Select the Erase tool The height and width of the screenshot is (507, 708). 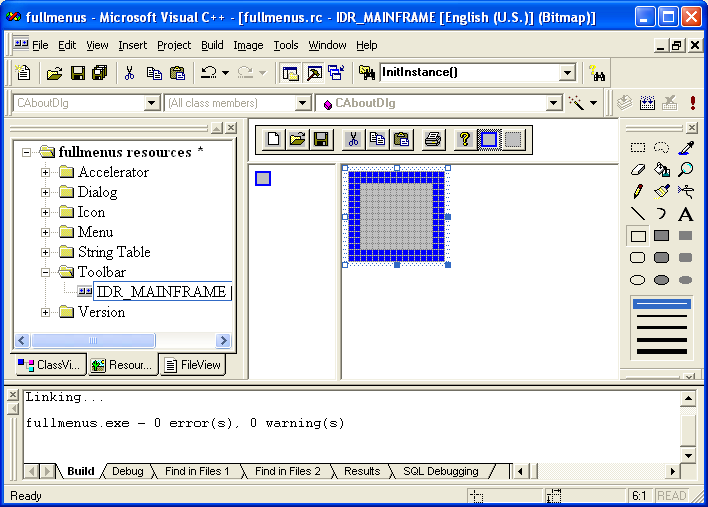click(x=638, y=169)
